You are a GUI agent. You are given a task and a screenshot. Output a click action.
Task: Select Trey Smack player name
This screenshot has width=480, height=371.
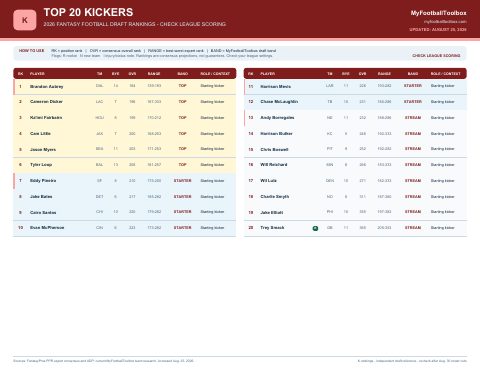[x=272, y=227]
